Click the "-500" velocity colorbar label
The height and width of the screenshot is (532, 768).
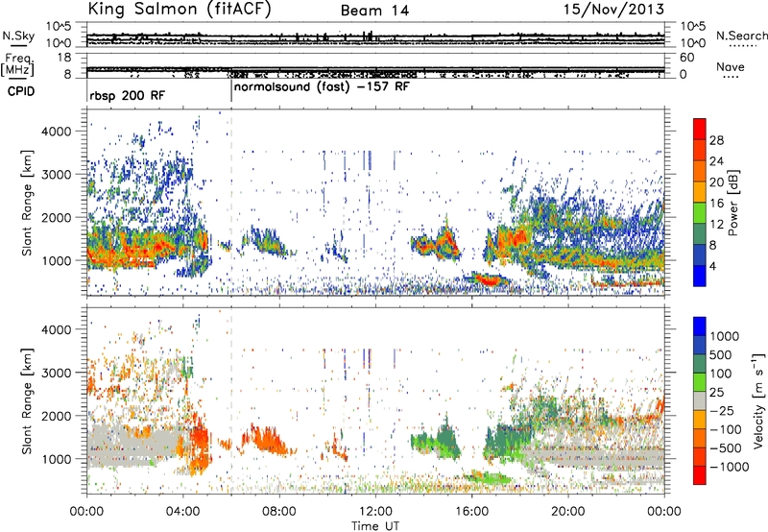tap(726, 448)
